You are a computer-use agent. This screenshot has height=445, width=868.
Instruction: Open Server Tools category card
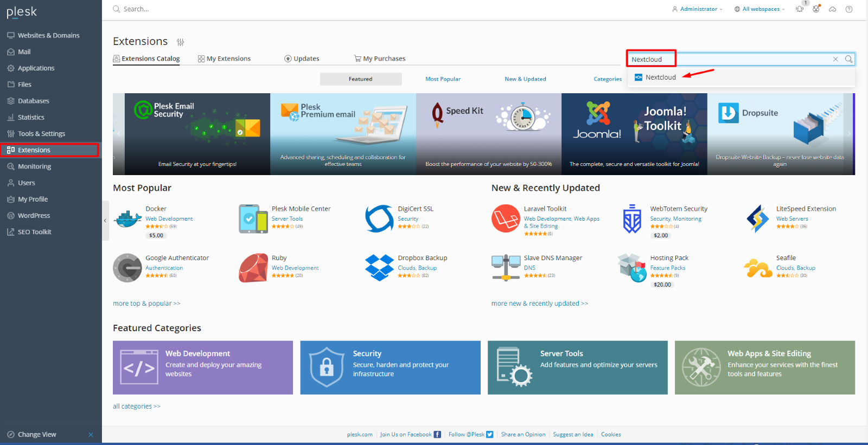[578, 367]
